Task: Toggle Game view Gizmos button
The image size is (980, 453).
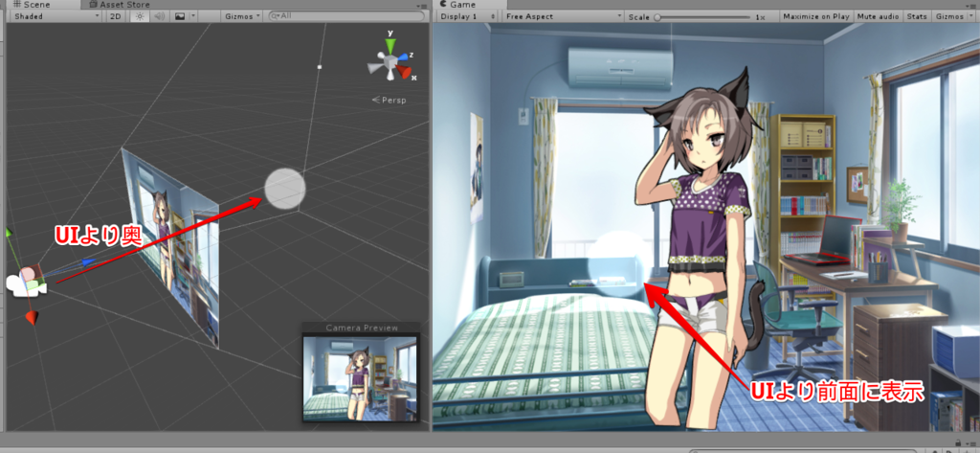Action: (948, 16)
